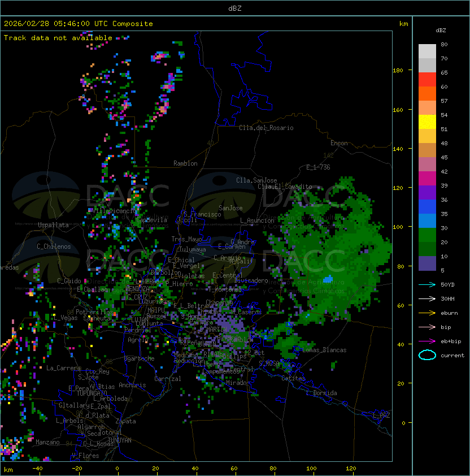The height and width of the screenshot is (476, 470).
Task: Click the 'dBZ' title at top center
Action: [x=235, y=8]
